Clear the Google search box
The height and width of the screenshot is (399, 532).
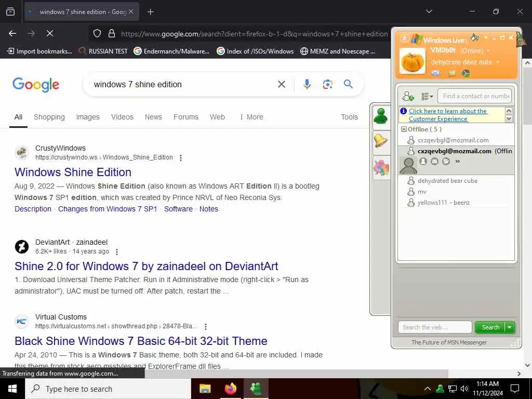point(281,84)
